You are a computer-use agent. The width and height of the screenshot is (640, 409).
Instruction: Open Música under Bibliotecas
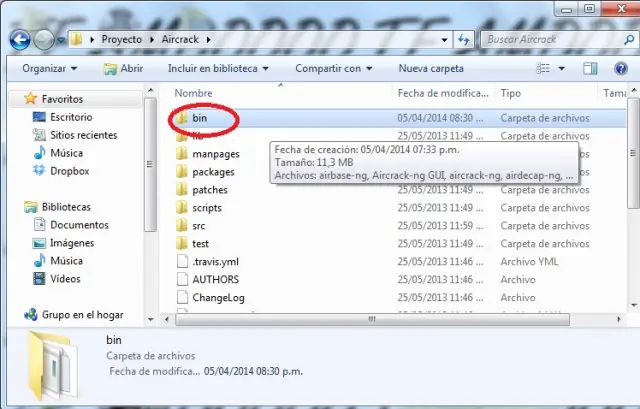click(x=66, y=261)
